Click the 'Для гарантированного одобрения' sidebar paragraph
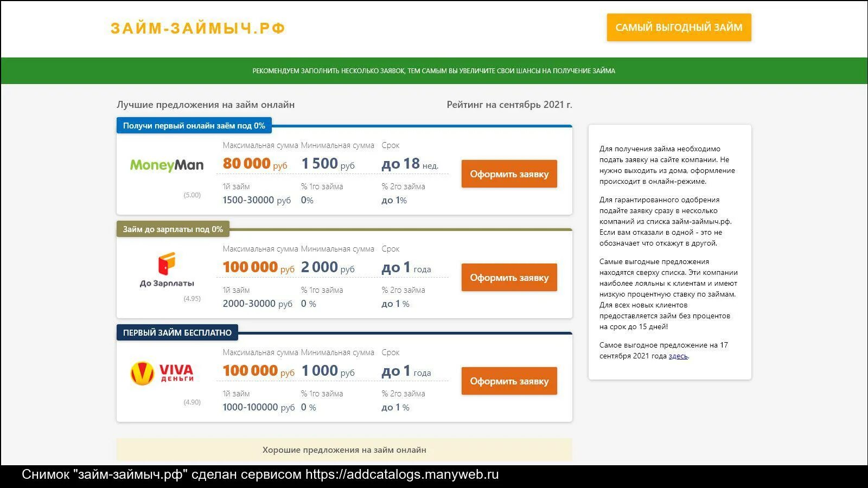 (x=666, y=222)
